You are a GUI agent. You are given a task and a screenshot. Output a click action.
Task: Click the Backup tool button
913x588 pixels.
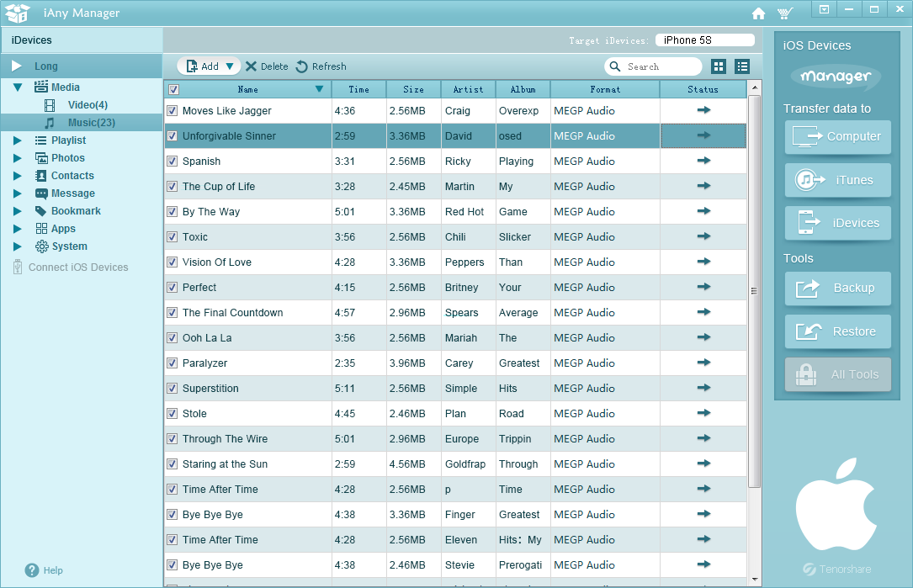pos(837,288)
